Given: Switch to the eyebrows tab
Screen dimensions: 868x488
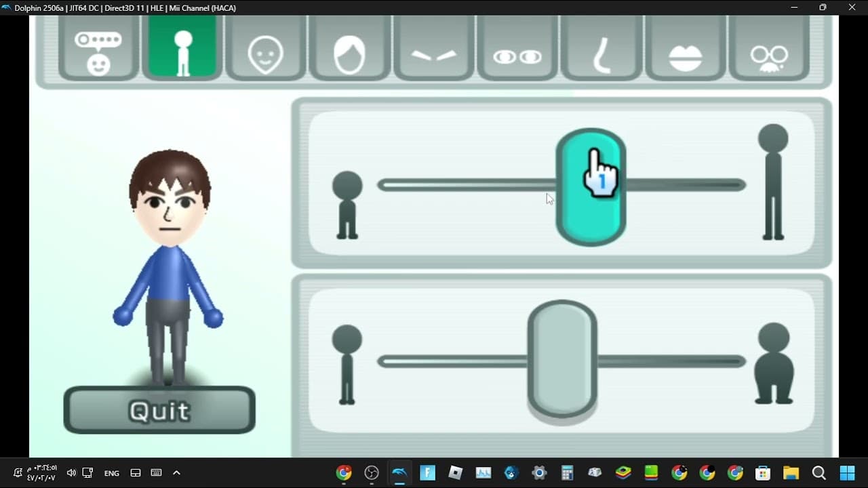Looking at the screenshot, I should click(x=433, y=48).
